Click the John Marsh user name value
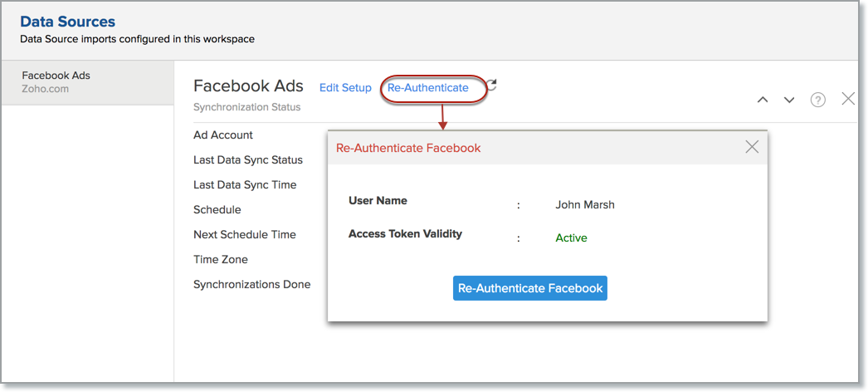 (585, 204)
